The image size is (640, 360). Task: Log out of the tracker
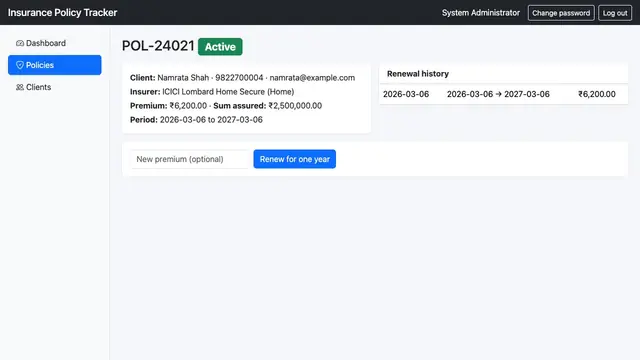point(615,13)
